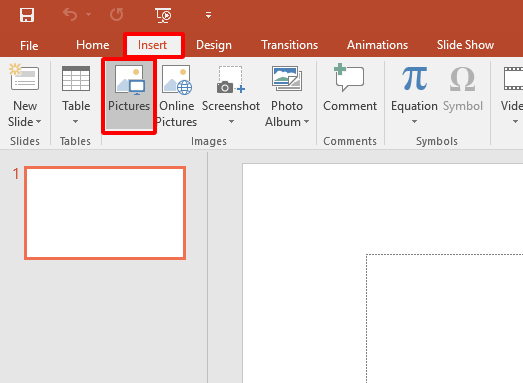Image resolution: width=523 pixels, height=383 pixels.
Task: Go to the Design tab
Action: coord(214,45)
